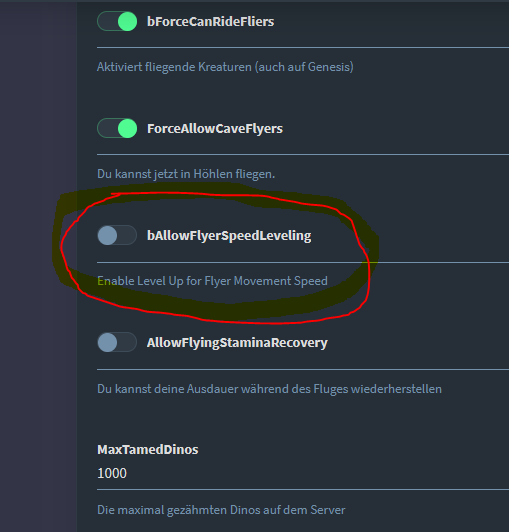Toggle AllowFlyingStaminaRecovery on
The image size is (509, 532).
click(117, 342)
